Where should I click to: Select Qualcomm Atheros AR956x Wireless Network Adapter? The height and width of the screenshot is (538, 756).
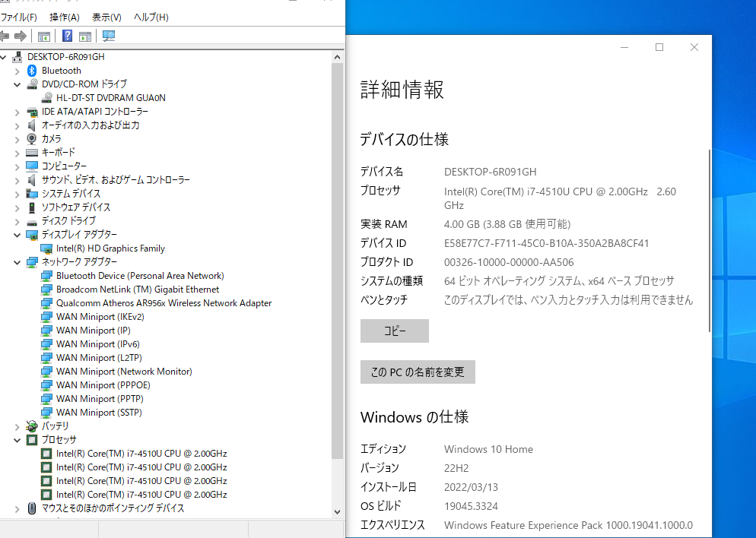coord(164,303)
